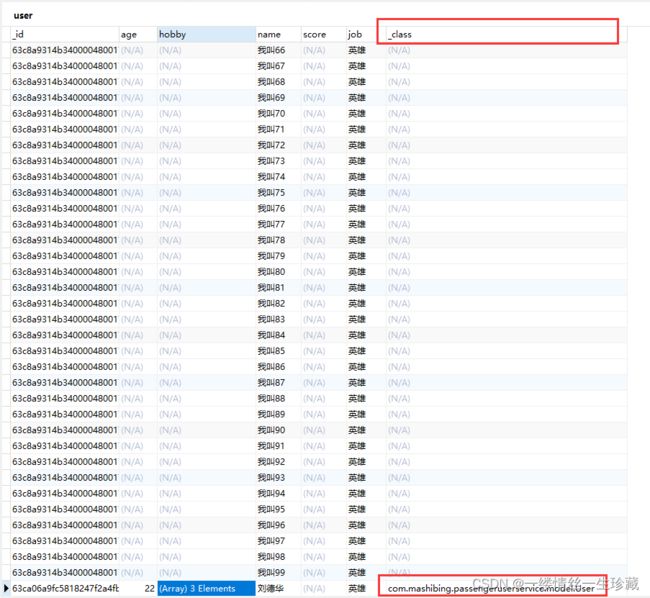Select the _id cell in row 我叫66

[x=65, y=50]
